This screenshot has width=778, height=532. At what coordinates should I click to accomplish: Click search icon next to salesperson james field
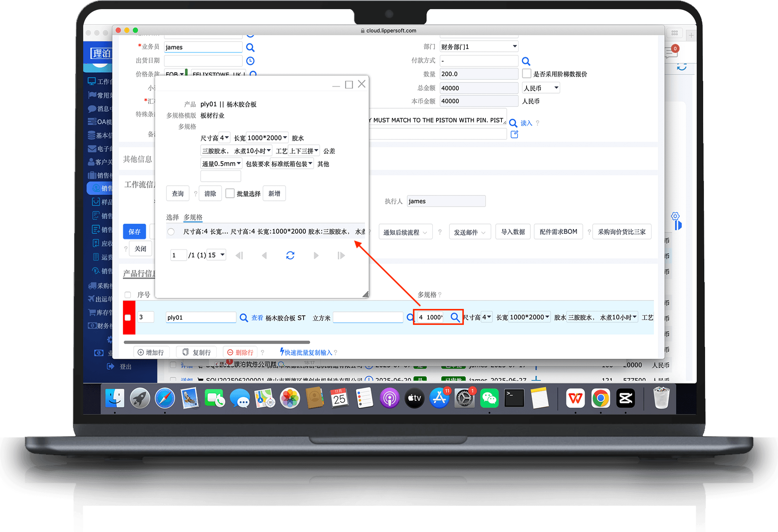coord(250,47)
